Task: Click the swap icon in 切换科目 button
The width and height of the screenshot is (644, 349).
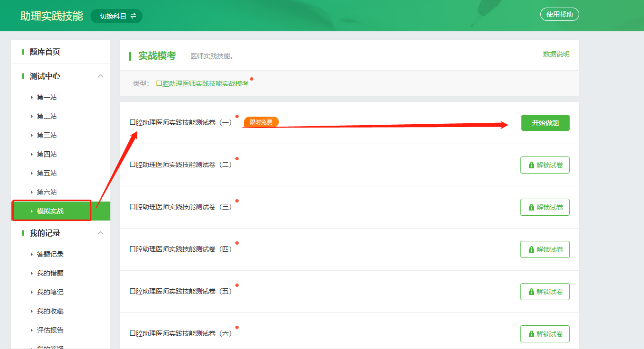Action: coord(133,16)
